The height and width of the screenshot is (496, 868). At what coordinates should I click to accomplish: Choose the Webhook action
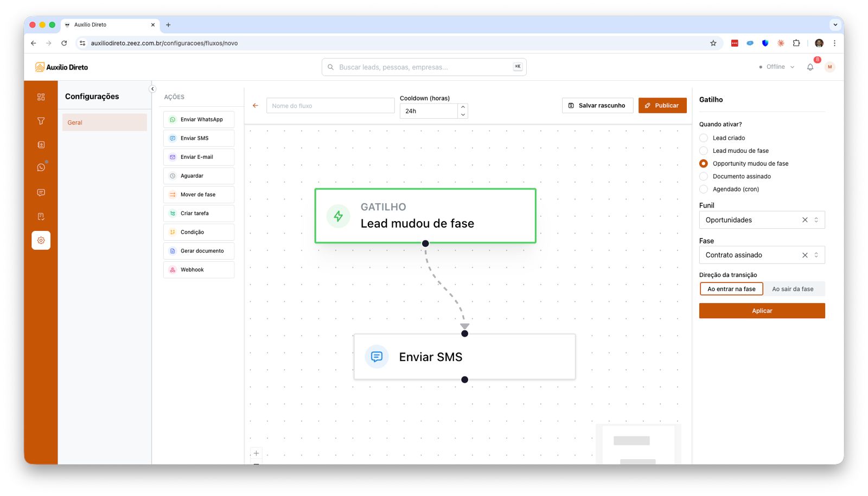click(199, 269)
